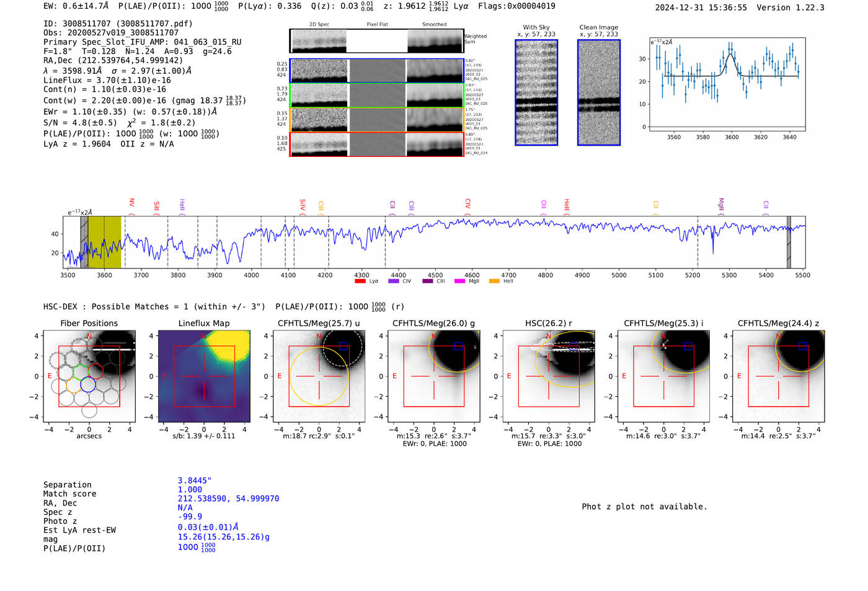This screenshot has height=591, width=868.
Task: Click the orange fiber circle in Fiber Positions
Action: click(74, 384)
